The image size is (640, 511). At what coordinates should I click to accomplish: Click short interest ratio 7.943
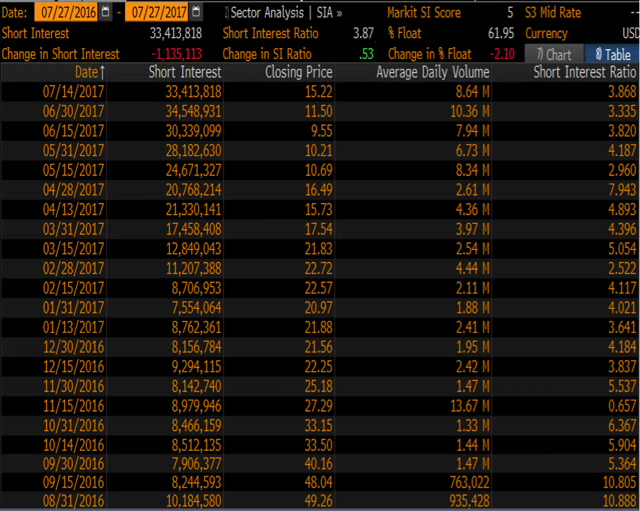(622, 190)
